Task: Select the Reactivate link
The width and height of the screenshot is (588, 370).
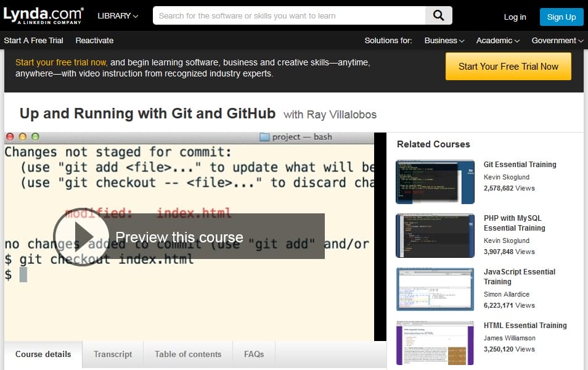Action: point(94,40)
